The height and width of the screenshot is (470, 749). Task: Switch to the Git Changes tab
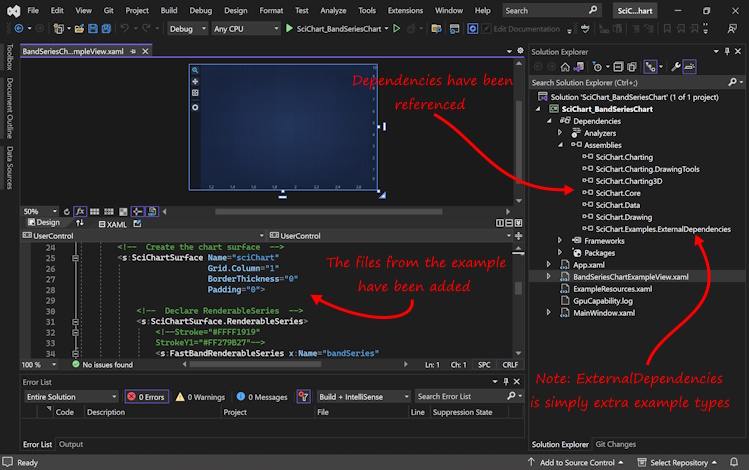tap(616, 444)
